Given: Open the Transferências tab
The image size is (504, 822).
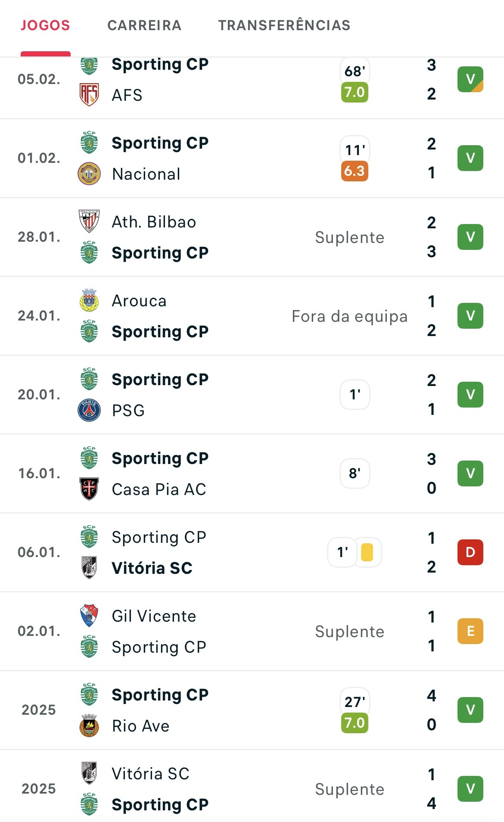Looking at the screenshot, I should pos(284,25).
